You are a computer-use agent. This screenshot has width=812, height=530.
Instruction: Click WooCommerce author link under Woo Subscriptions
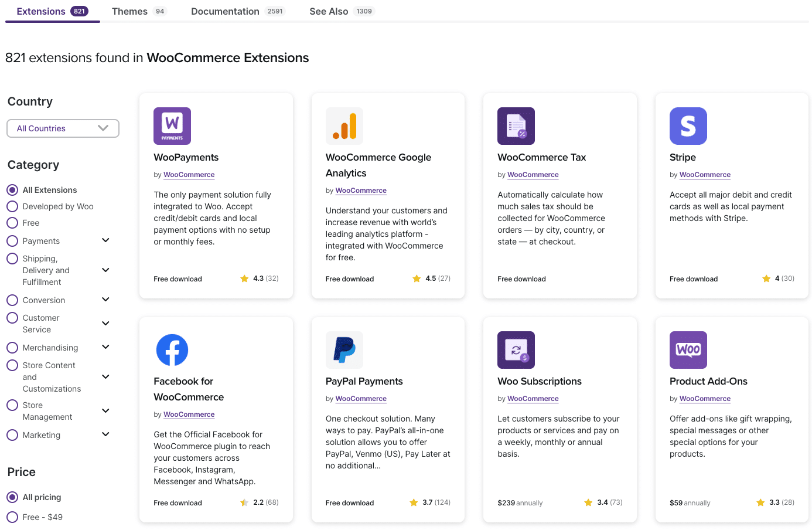(x=533, y=399)
